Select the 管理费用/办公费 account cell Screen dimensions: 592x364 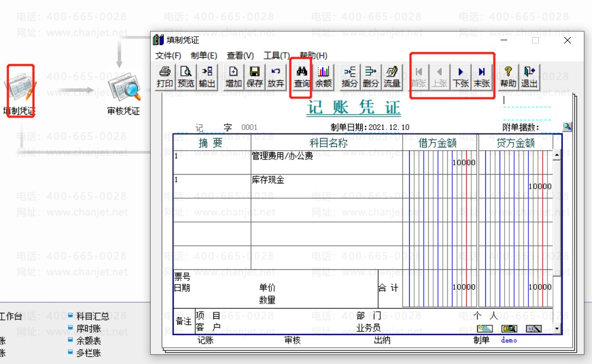(326, 162)
